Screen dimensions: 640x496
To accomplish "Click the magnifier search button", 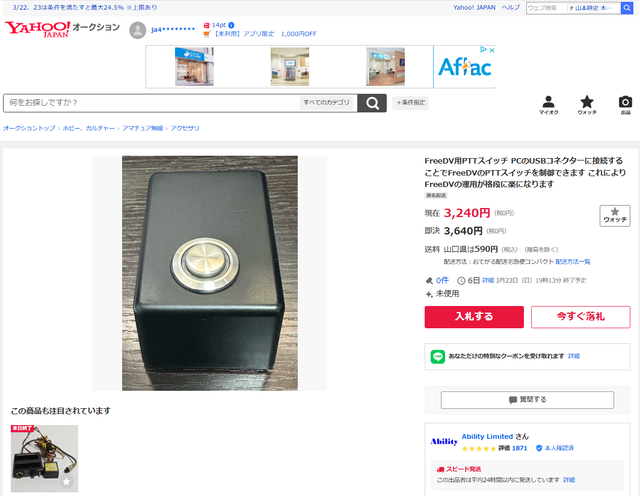I will pos(372,103).
